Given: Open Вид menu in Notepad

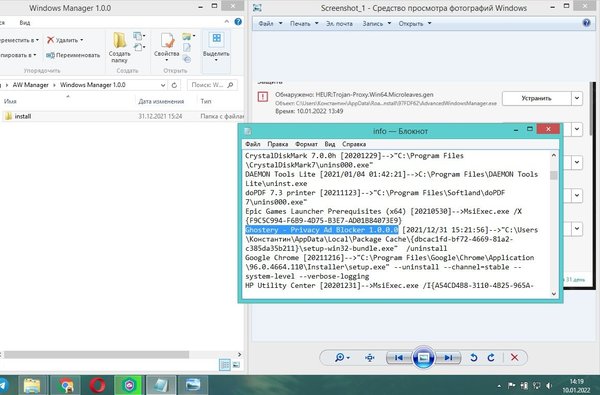Looking at the screenshot, I should point(330,144).
